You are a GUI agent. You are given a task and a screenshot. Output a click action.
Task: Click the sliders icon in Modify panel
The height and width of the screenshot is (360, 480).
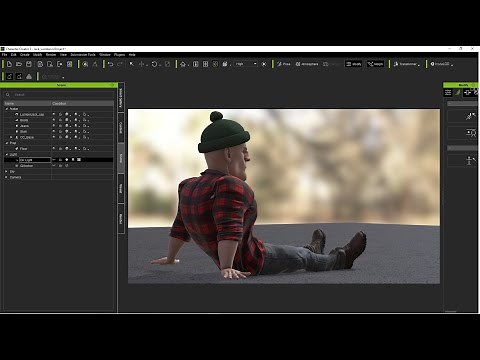point(448,93)
